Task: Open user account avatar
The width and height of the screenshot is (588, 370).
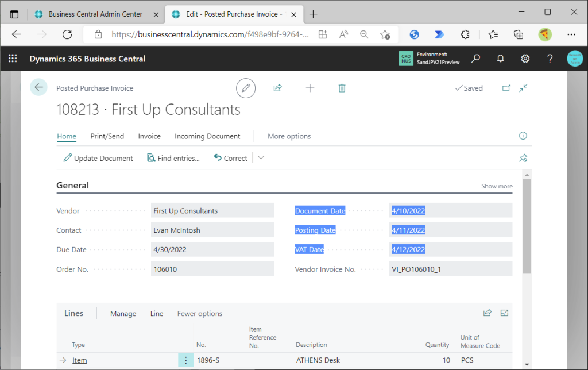Action: 575,59
